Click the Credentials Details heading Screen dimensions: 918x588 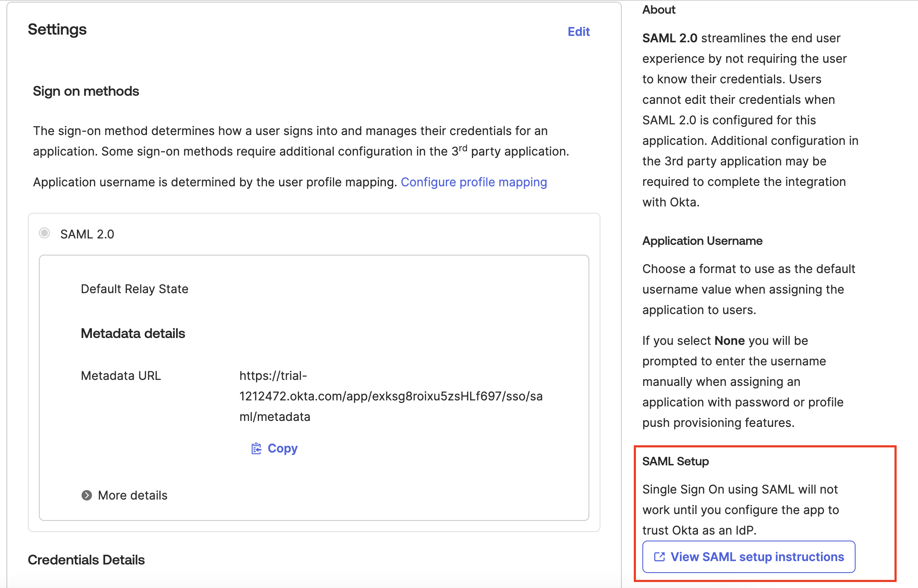coord(86,560)
